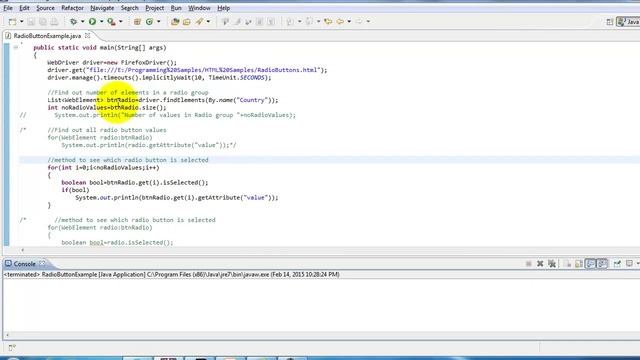Click the Debug bug icon
This screenshot has height=360, width=640.
73,22
